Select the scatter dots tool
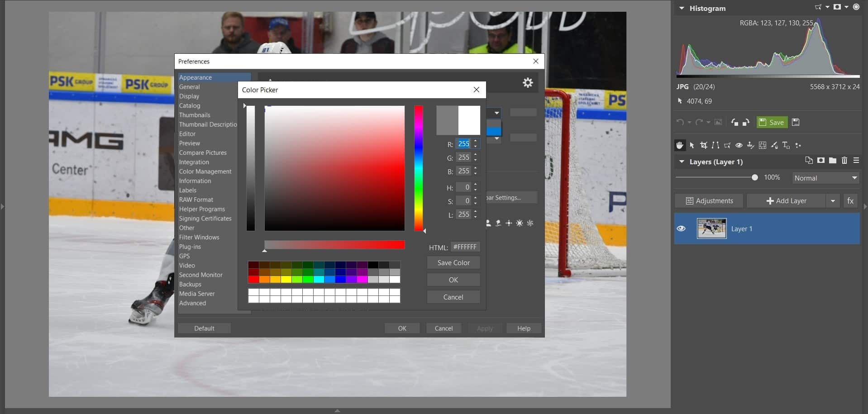Viewport: 868px width, 414px height. (x=798, y=145)
